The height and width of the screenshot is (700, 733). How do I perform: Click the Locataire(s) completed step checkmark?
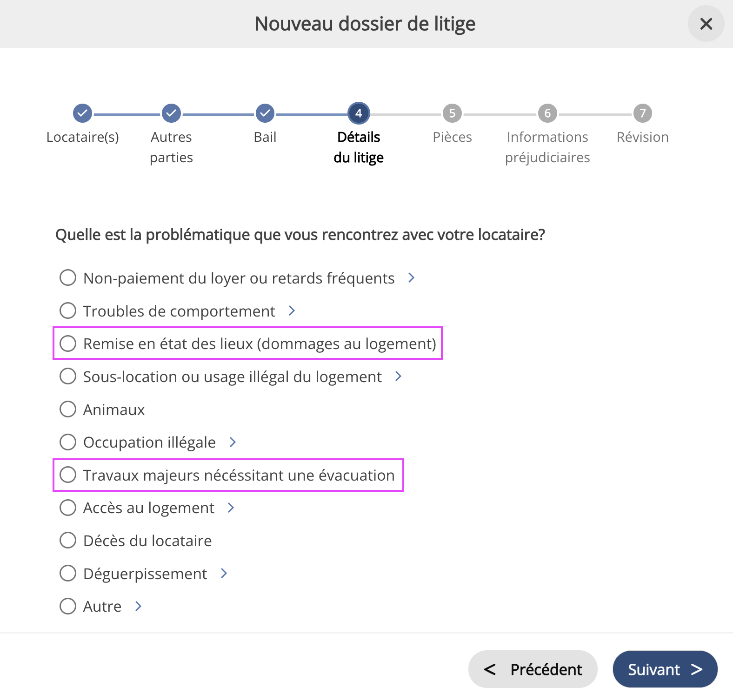coord(82,113)
